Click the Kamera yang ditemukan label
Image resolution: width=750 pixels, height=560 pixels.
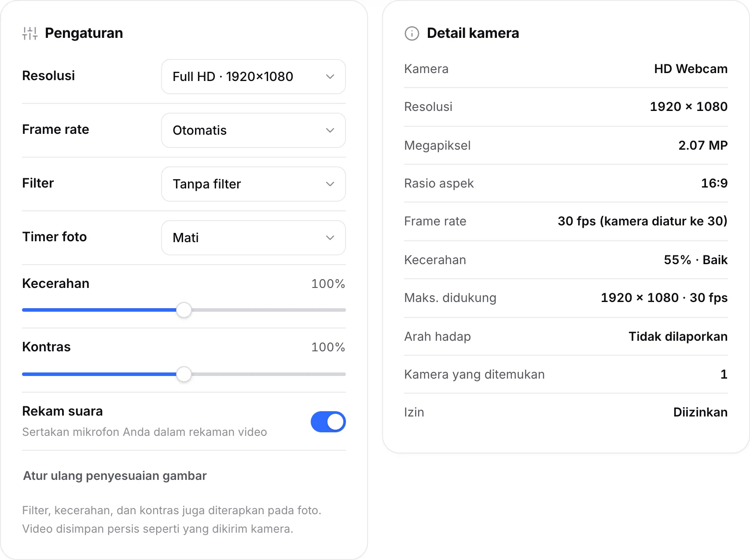pyautogui.click(x=474, y=375)
